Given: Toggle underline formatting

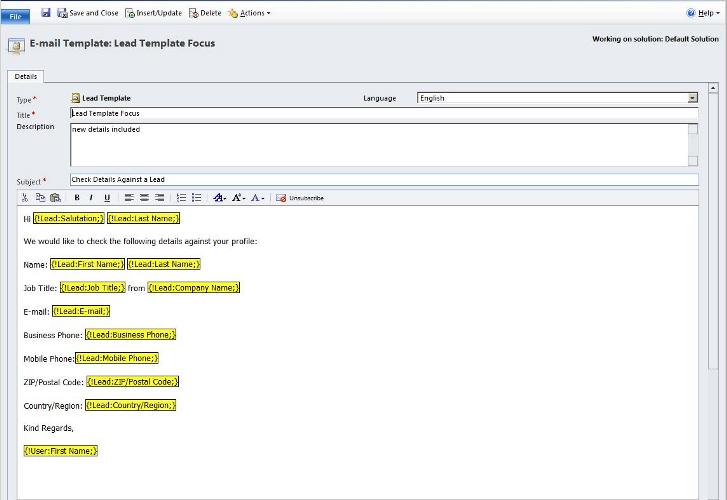Looking at the screenshot, I should (x=107, y=198).
